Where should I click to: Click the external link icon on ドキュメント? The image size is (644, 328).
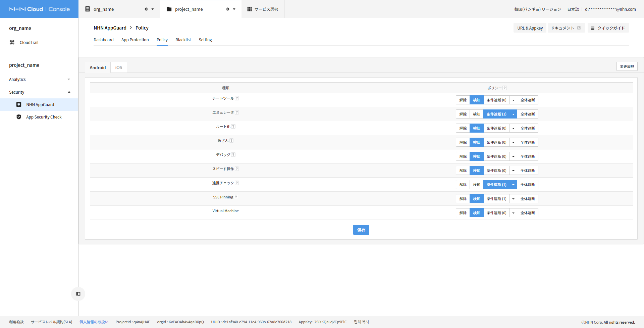pos(579,28)
